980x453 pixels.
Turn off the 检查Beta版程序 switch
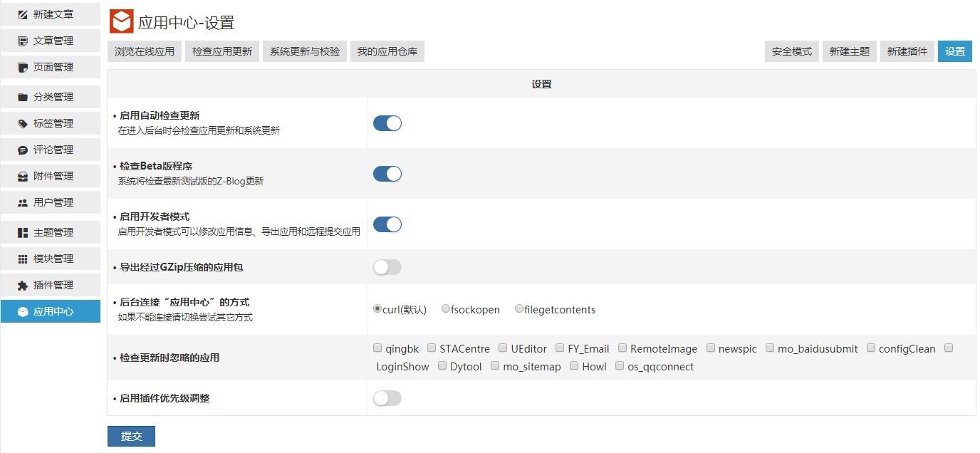click(x=387, y=173)
